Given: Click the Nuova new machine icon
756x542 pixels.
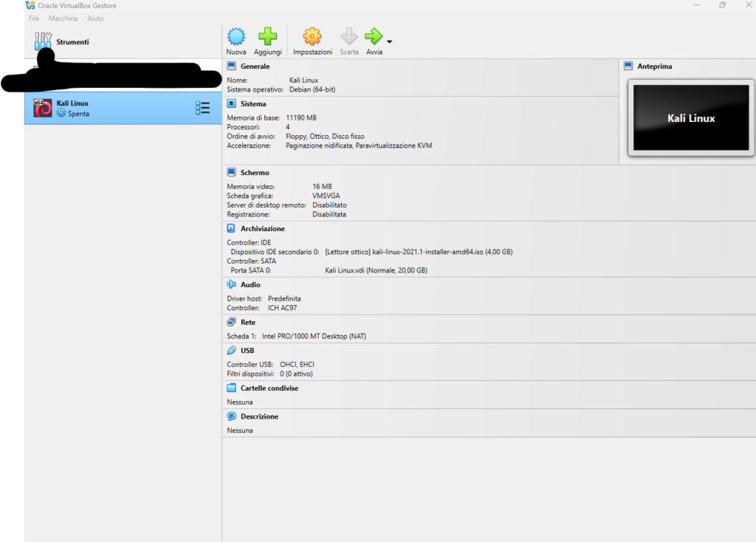Looking at the screenshot, I should 236,37.
